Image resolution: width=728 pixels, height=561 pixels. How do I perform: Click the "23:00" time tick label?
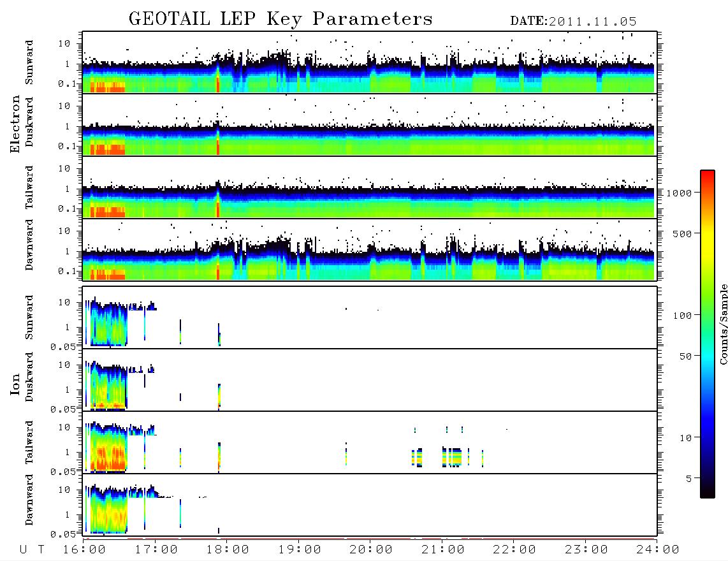tap(586, 550)
